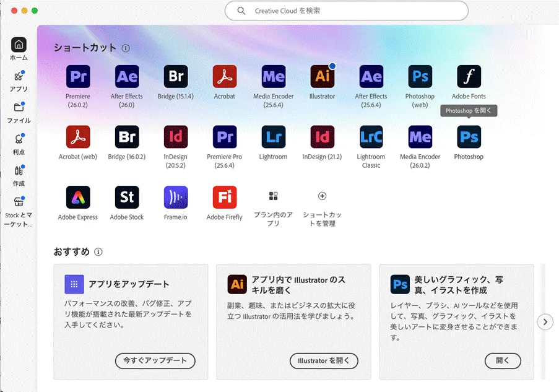Open Media Encoder (25.6.4)
559x392 pixels.
coord(273,76)
